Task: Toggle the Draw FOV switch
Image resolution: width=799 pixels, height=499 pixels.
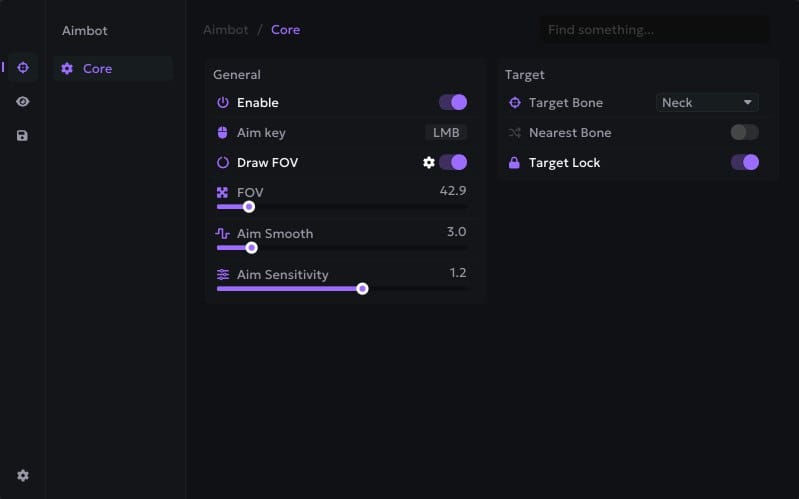Action: pyautogui.click(x=453, y=162)
